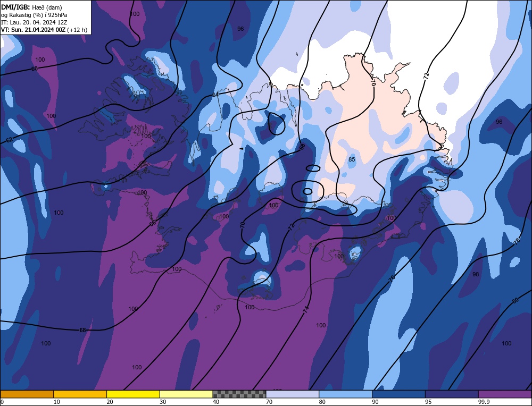Click the '99.9' legend tick label
This screenshot has height=406, width=532.
coord(484,402)
